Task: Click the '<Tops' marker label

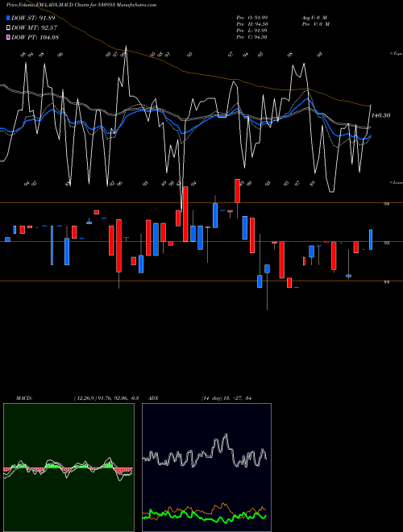Action: coord(396,54)
